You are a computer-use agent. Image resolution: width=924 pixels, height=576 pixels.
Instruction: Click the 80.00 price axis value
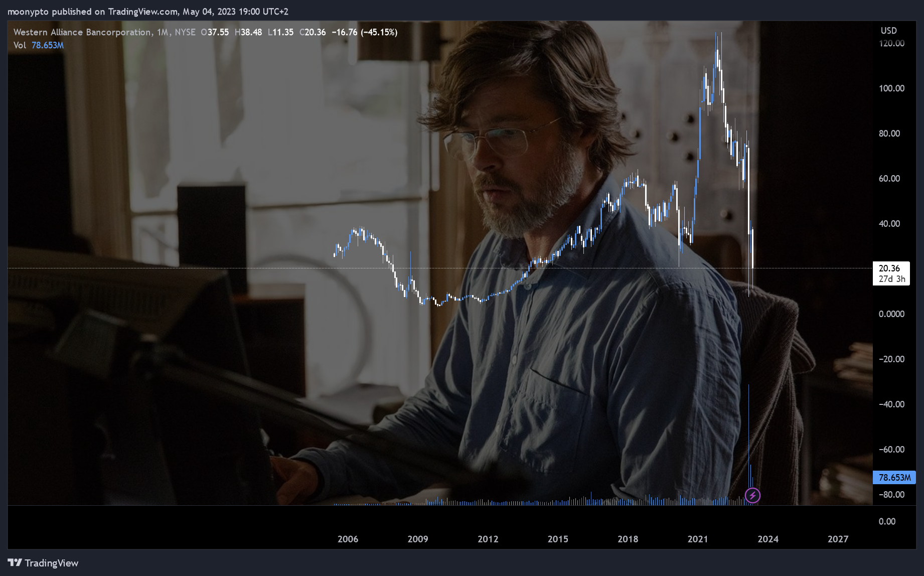[x=889, y=133]
